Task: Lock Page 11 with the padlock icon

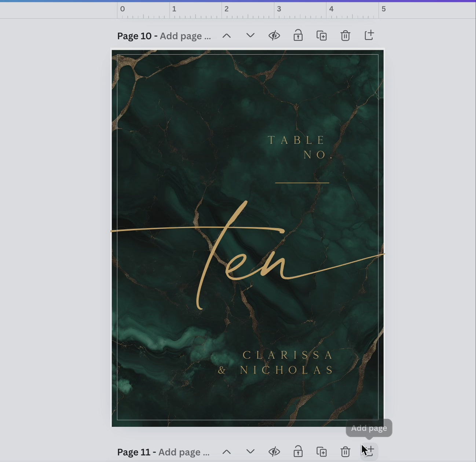Action: click(298, 452)
